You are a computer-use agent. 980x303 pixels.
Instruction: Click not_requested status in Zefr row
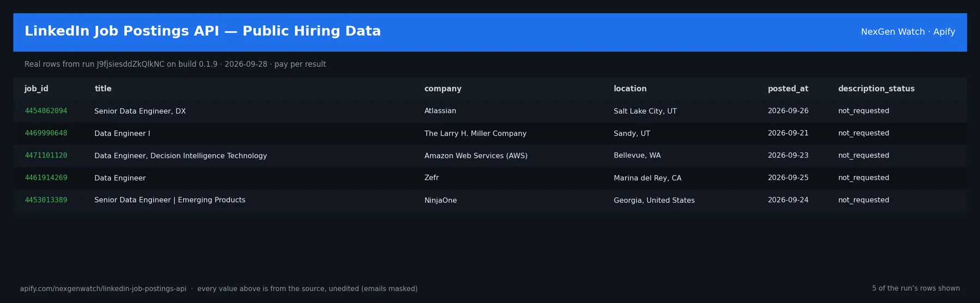[x=863, y=178]
